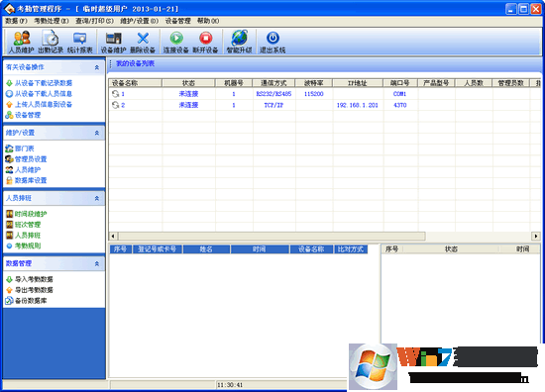Collapse the 有关设备操作 panel
This screenshot has height=392, width=545.
tap(97, 67)
